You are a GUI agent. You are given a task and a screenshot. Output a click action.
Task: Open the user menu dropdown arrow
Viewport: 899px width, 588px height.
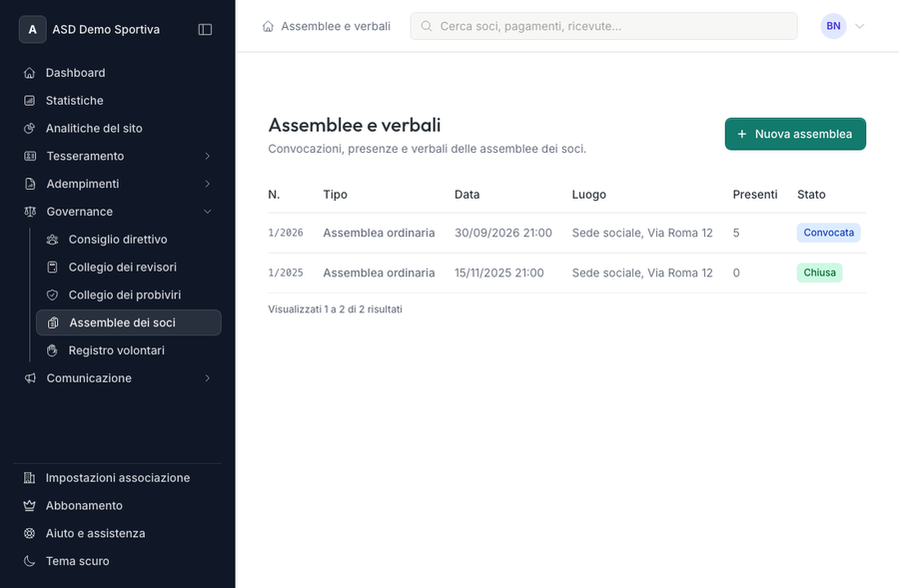(x=859, y=26)
